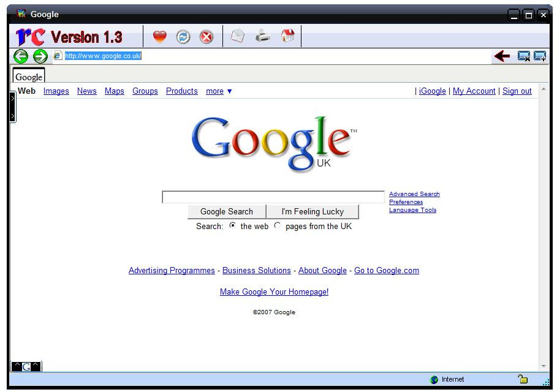Select the "the web" radio button
The height and width of the screenshot is (392, 557).
pyautogui.click(x=232, y=225)
